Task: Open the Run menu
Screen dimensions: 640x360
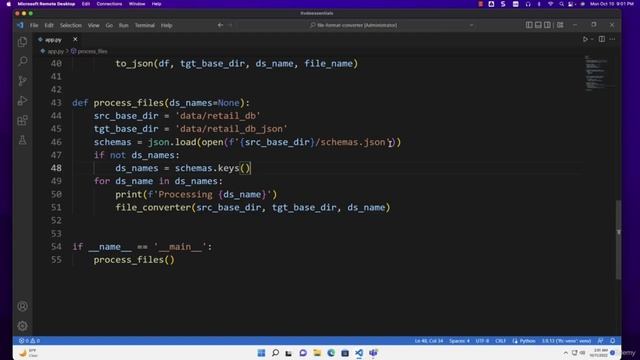Action: pyautogui.click(x=123, y=25)
